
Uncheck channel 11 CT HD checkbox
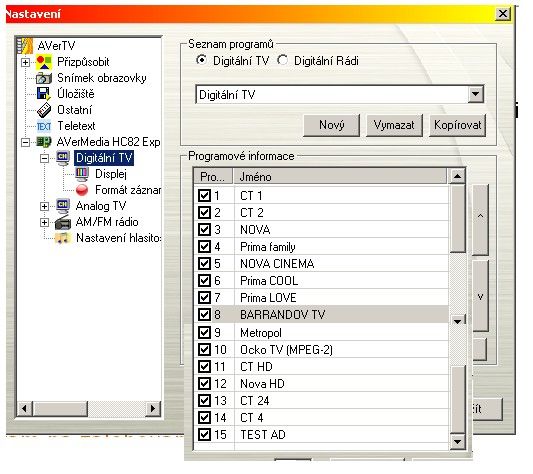point(204,367)
